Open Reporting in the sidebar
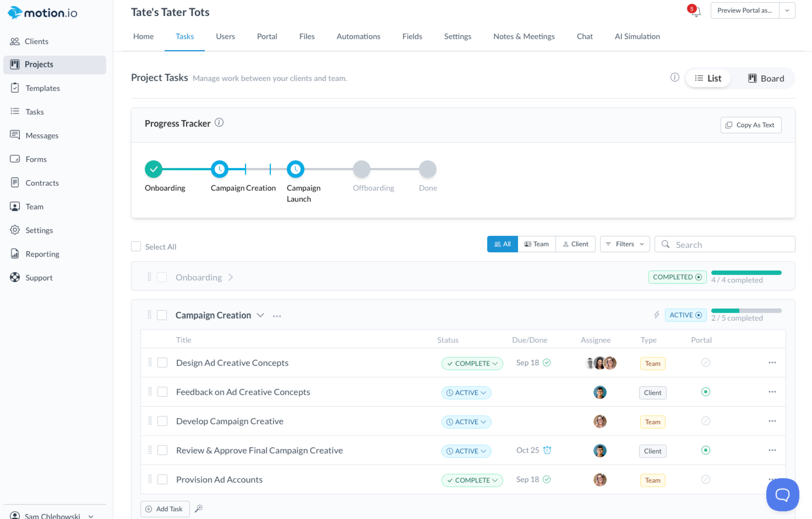 point(42,254)
